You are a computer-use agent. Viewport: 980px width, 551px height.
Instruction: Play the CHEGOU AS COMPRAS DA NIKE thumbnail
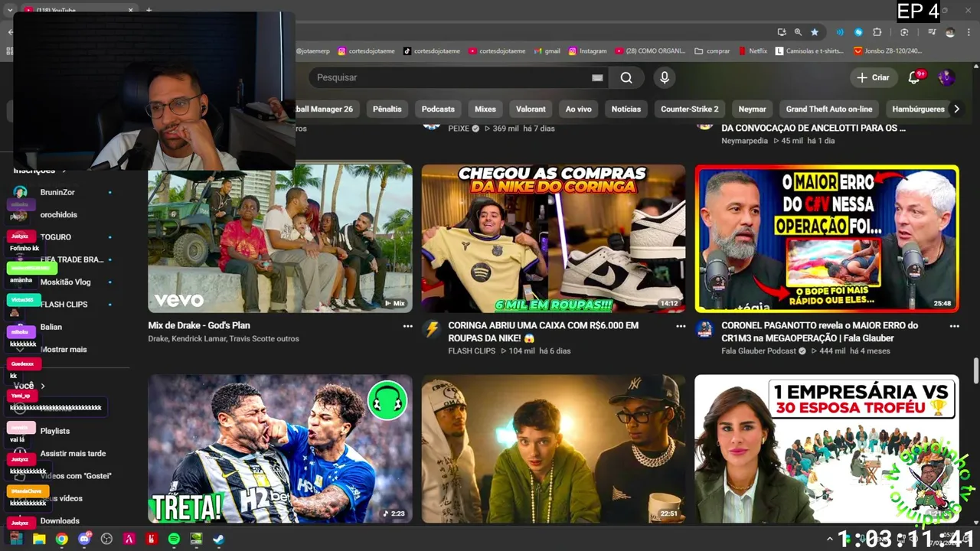point(554,238)
